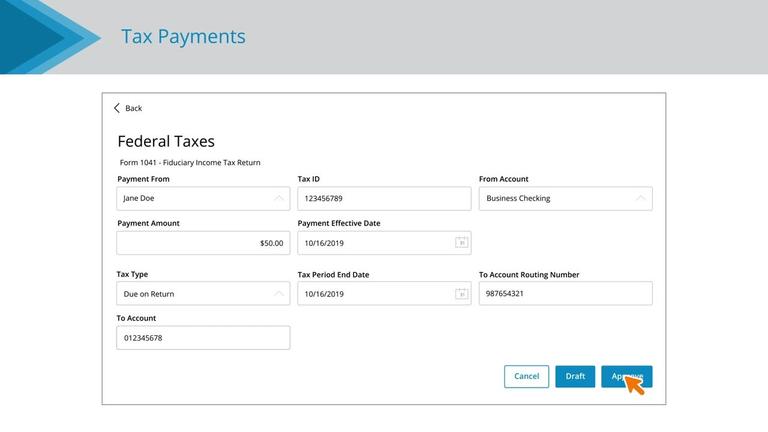Click the Tax Payments page title
Image resolution: width=768 pixels, height=432 pixels.
coord(183,37)
